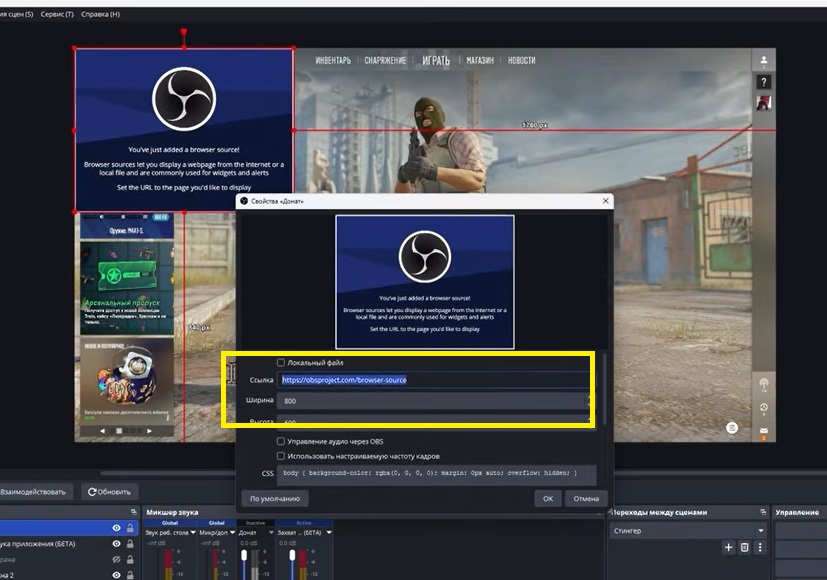Open the profile icon in the game sidebar

pyautogui.click(x=764, y=61)
